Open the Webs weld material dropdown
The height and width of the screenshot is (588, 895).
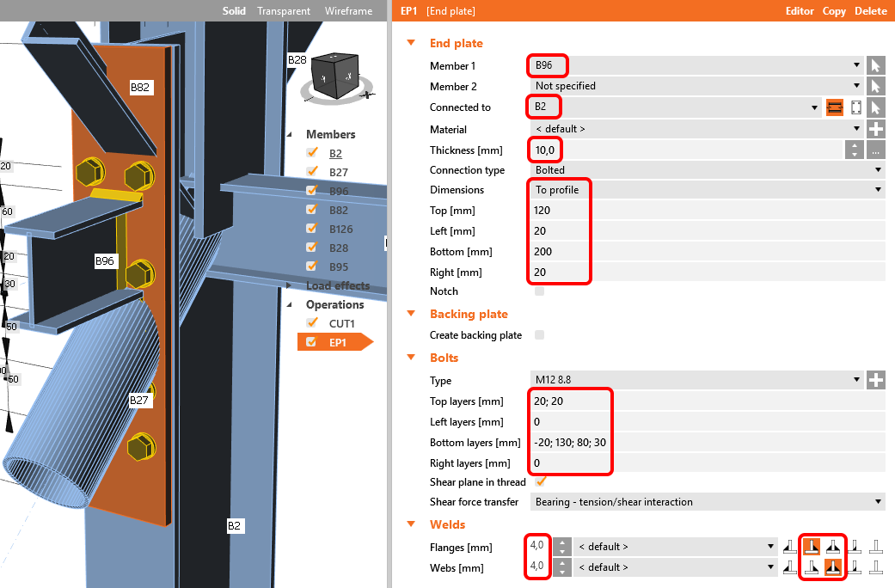coord(675,567)
